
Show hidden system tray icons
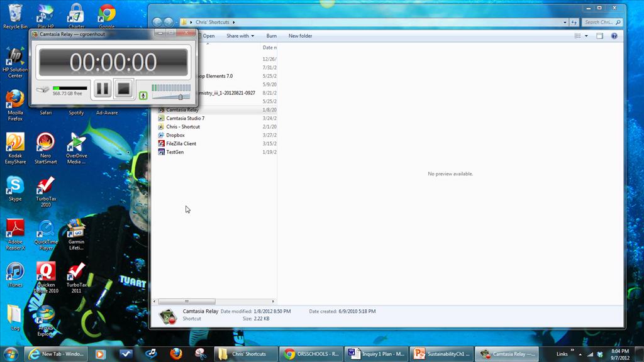tap(580, 354)
